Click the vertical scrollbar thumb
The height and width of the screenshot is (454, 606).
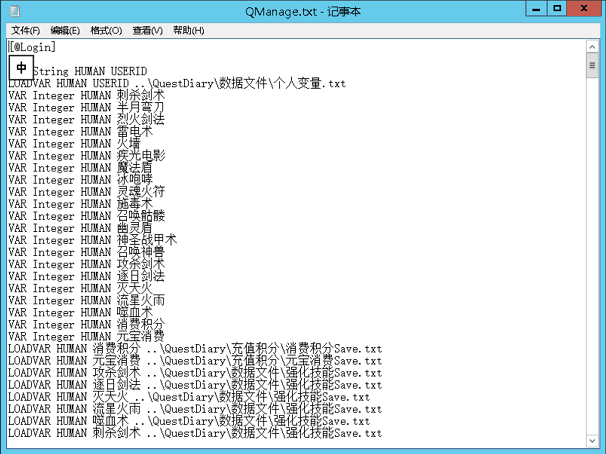click(x=592, y=65)
